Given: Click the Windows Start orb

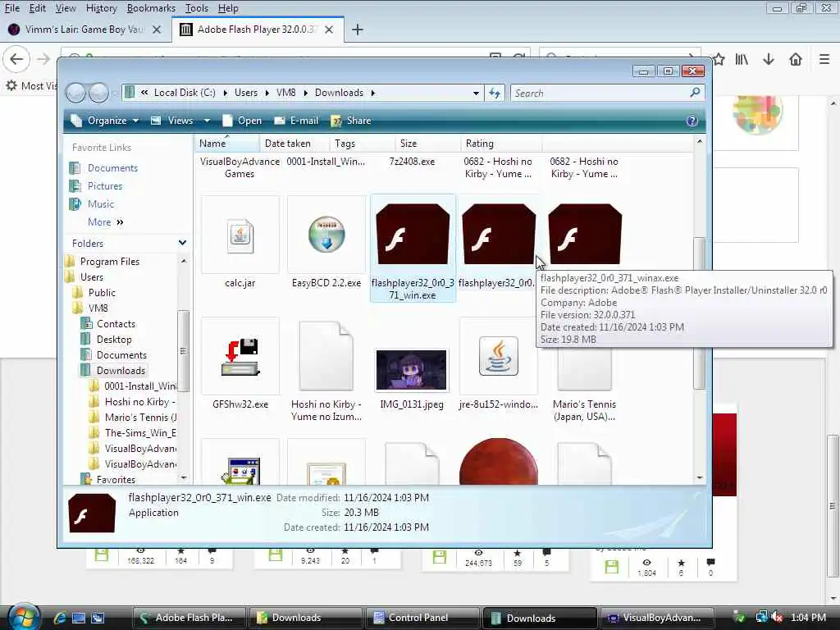Looking at the screenshot, I should click(x=24, y=617).
